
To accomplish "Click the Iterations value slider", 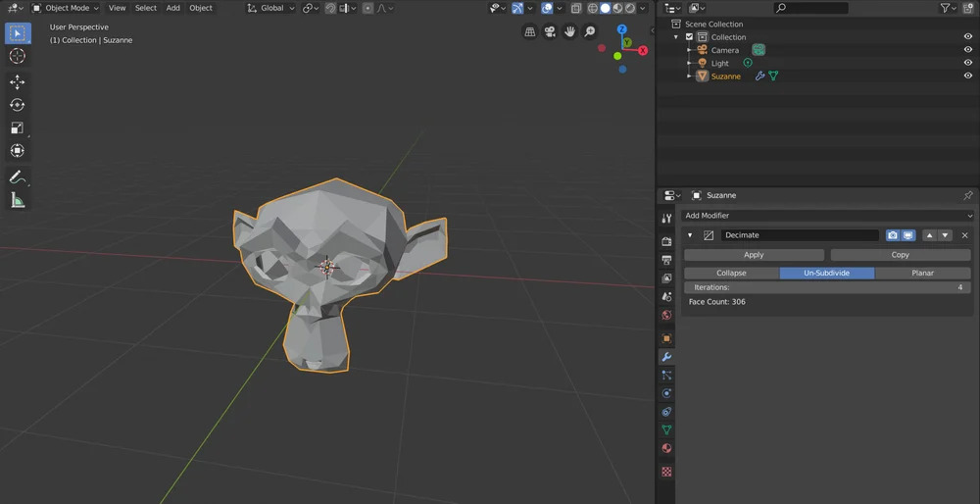I will (x=827, y=287).
